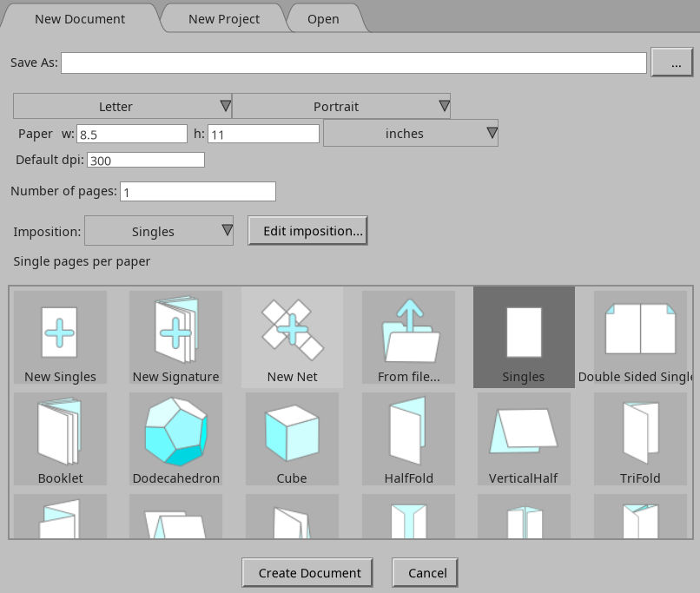The height and width of the screenshot is (593, 700).
Task: Switch to the New Project tab
Action: tap(221, 18)
